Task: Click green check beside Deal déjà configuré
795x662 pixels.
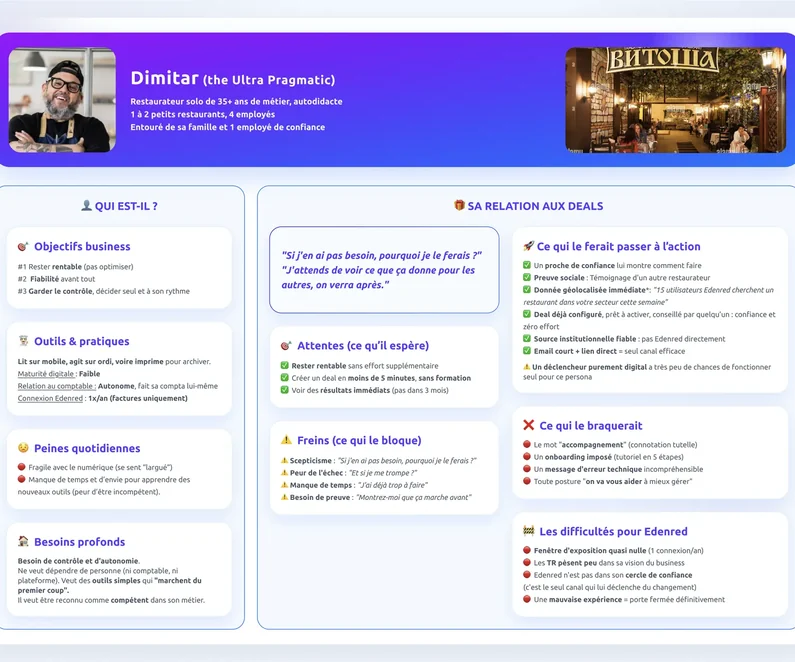Action: point(527,314)
